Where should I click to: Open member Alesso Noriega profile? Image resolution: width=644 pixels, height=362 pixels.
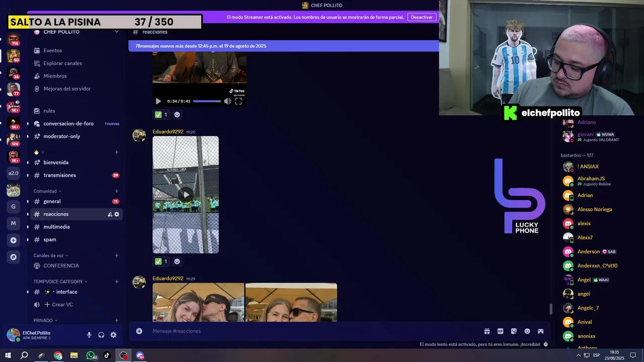click(x=594, y=210)
